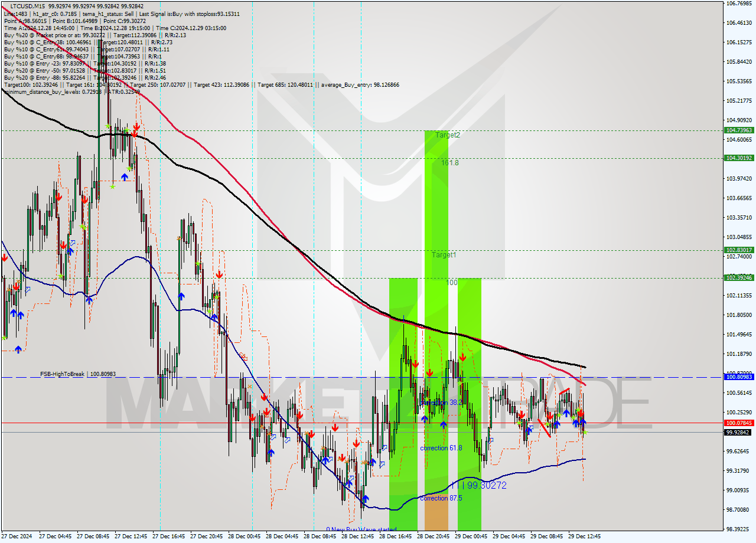Click the 'Target100: 102.39246' summary line
The height and width of the screenshot is (543, 756).
coord(201,85)
